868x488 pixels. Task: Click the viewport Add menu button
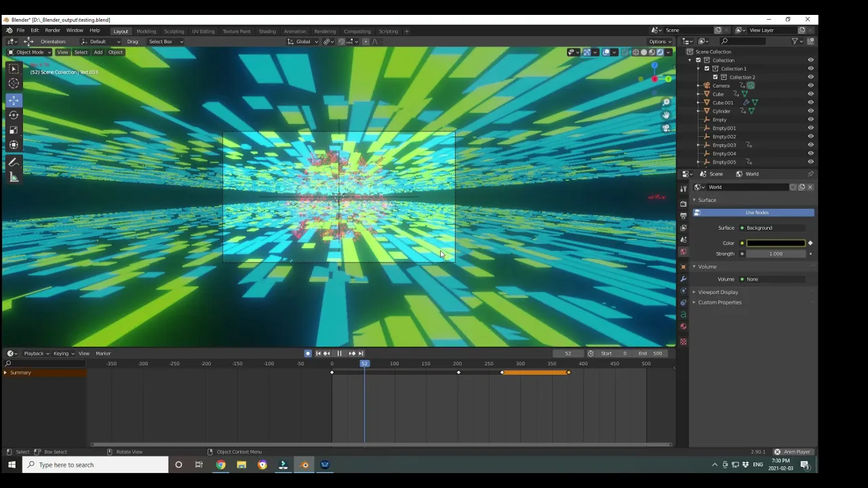98,52
